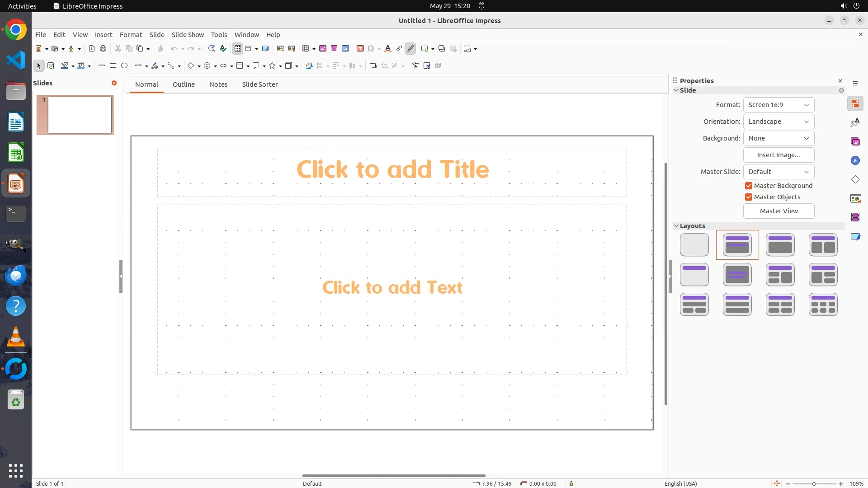
Task: Select the Ellipse drawing tool
Action: [124, 66]
